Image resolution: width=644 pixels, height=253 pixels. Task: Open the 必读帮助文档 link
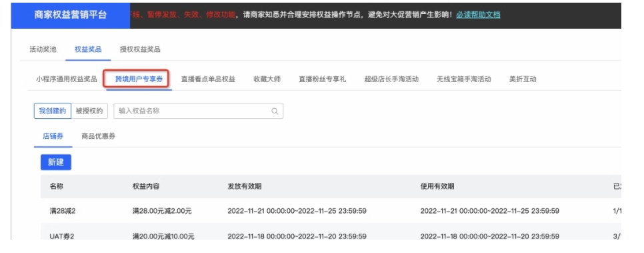[x=478, y=15]
